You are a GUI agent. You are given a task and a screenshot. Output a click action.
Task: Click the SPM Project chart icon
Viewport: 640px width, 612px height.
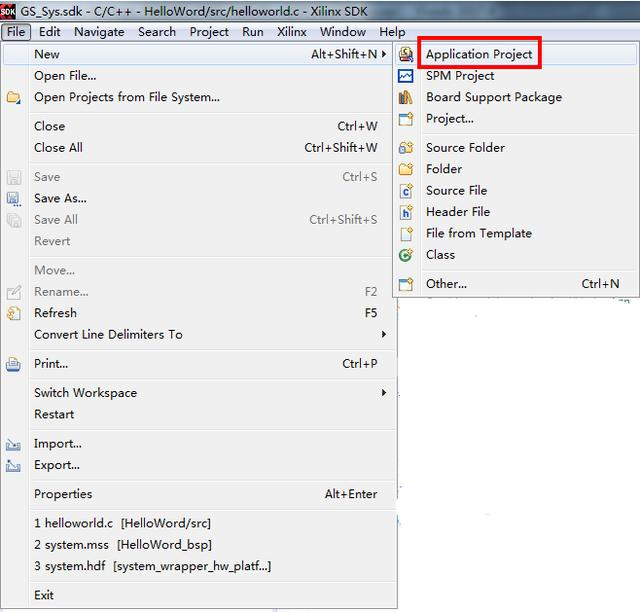(406, 76)
